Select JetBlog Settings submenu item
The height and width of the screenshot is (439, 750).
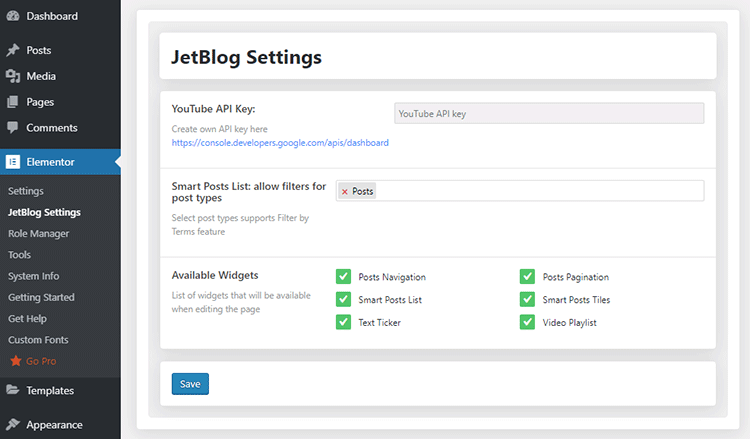(44, 212)
